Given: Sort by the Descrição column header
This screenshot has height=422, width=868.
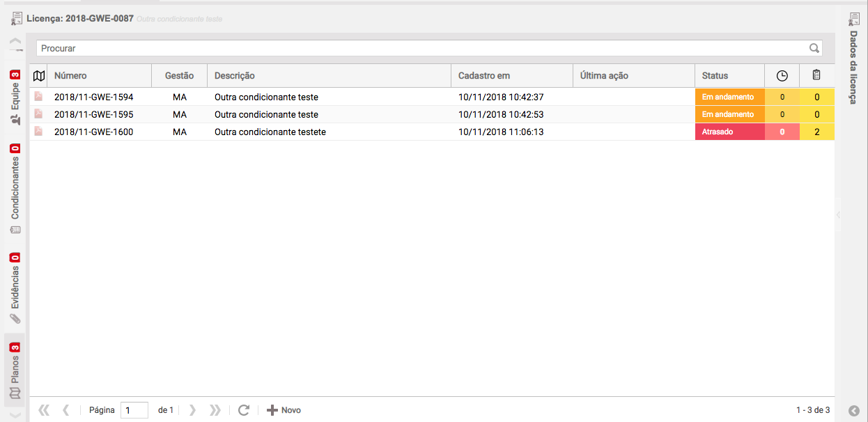Looking at the screenshot, I should click(x=329, y=76).
